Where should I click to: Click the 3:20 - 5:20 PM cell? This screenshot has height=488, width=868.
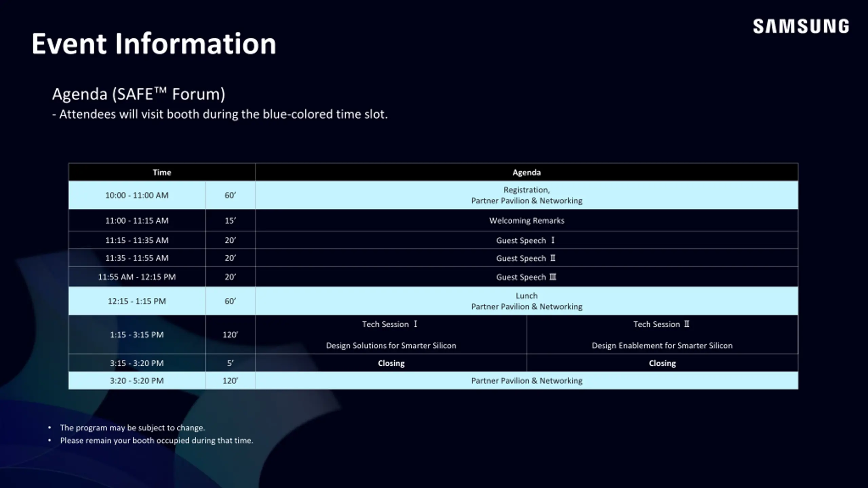coord(137,381)
